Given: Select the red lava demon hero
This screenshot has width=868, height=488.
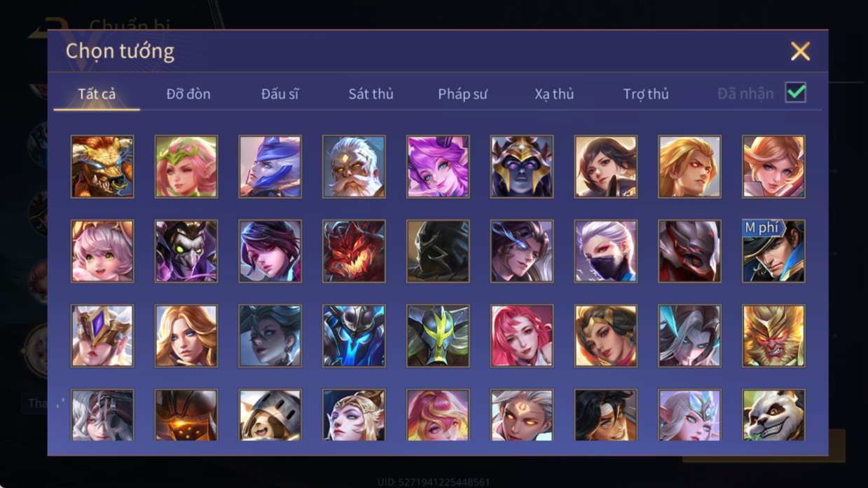Looking at the screenshot, I should (x=354, y=251).
